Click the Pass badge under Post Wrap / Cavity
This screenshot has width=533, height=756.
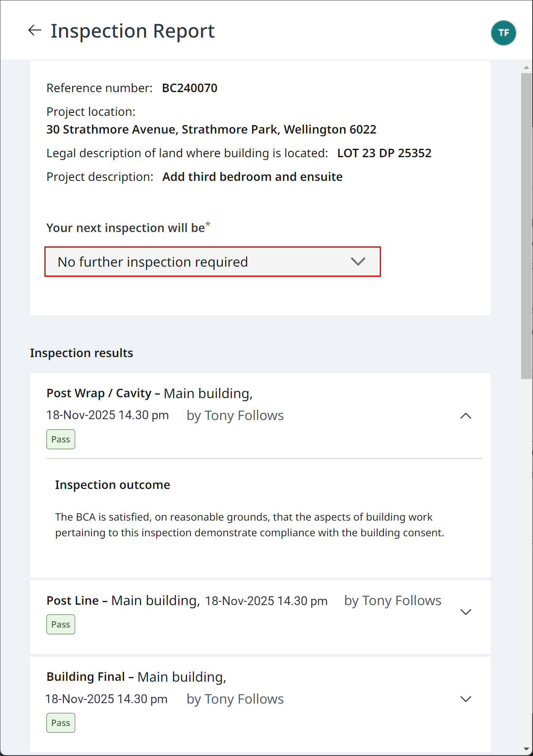61,439
